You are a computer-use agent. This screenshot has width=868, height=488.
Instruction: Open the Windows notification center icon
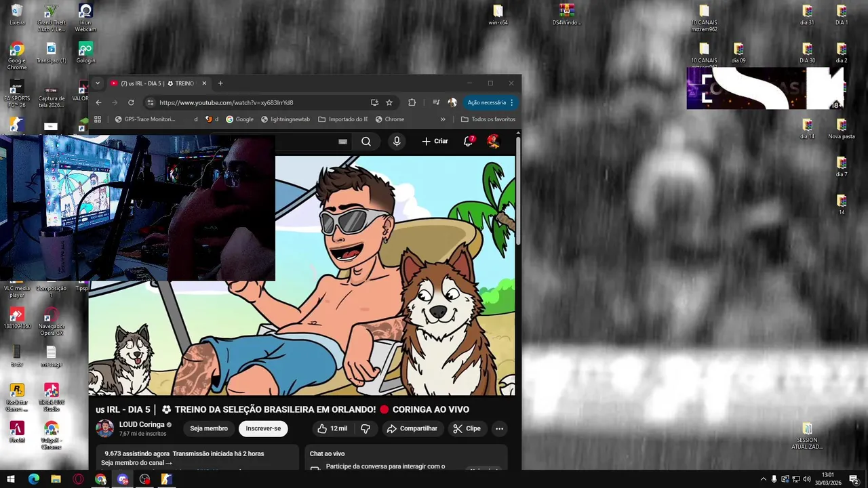854,479
